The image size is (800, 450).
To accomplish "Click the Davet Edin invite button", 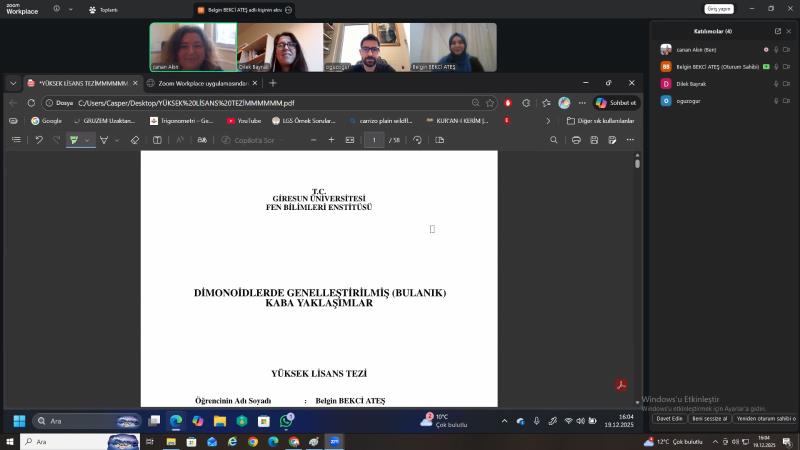I will coord(669,419).
